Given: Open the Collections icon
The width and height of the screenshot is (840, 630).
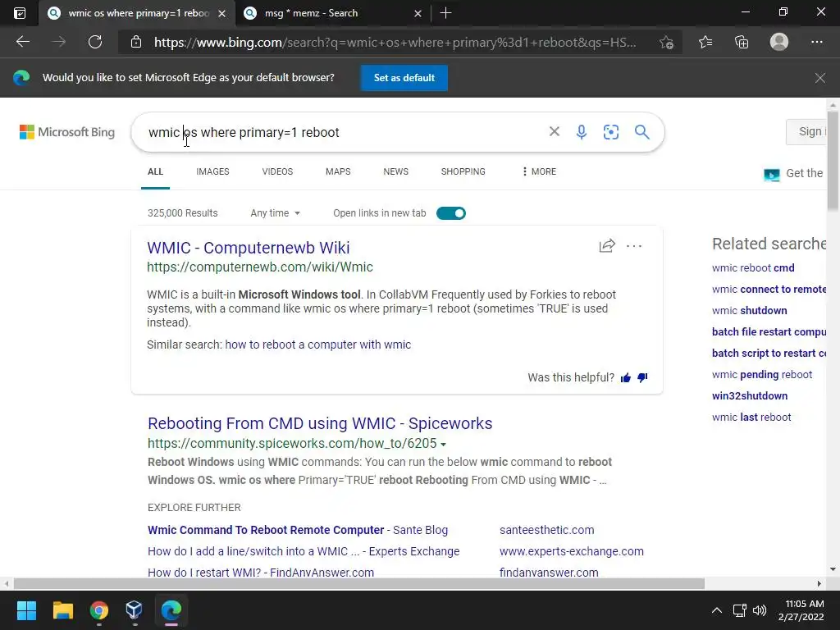Looking at the screenshot, I should tap(742, 42).
